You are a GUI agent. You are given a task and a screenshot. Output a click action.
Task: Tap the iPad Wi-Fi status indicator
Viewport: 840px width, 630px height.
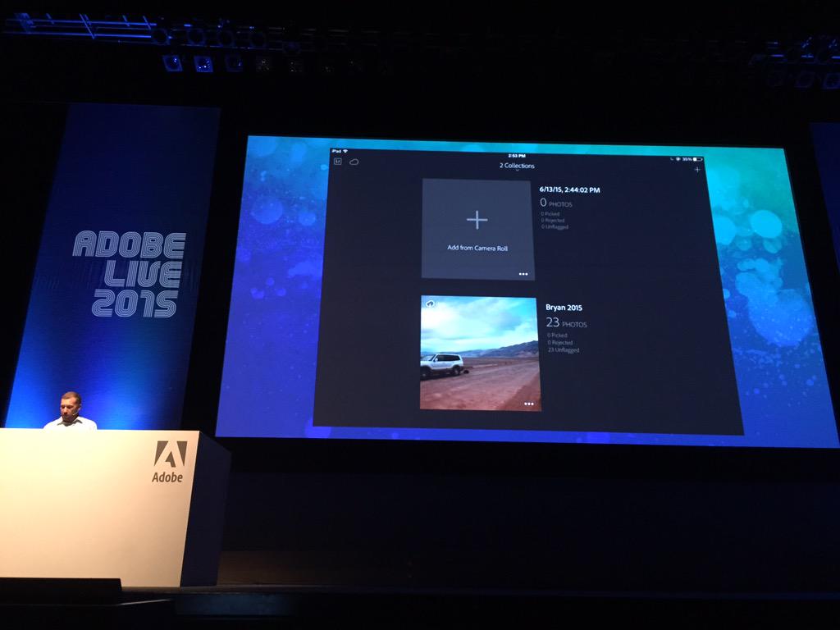340,151
